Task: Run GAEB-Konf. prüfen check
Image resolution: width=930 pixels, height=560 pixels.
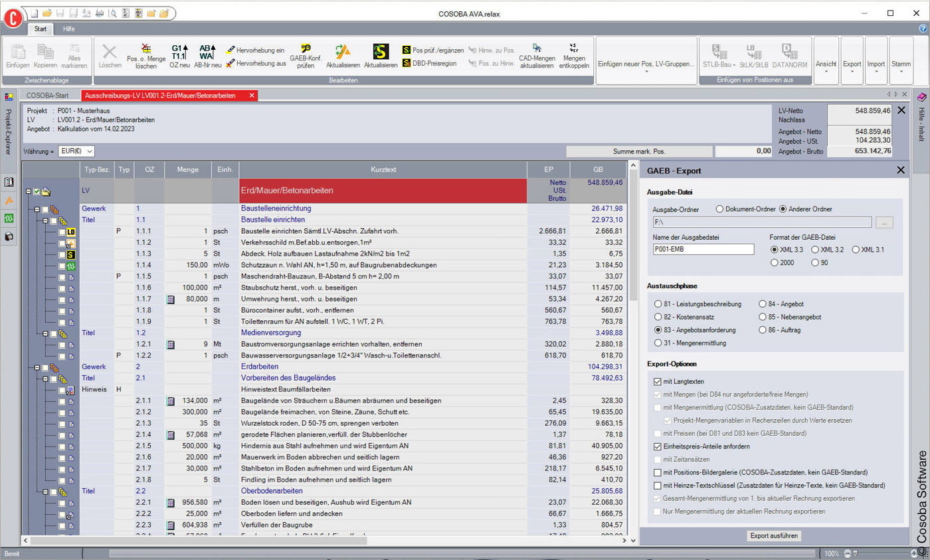Action: pyautogui.click(x=306, y=56)
